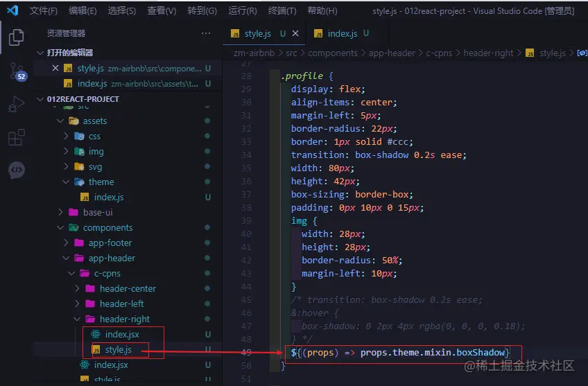Screen dimensions: 588x386
Task: Click the JS icon on style.js tab
Action: 235,34
